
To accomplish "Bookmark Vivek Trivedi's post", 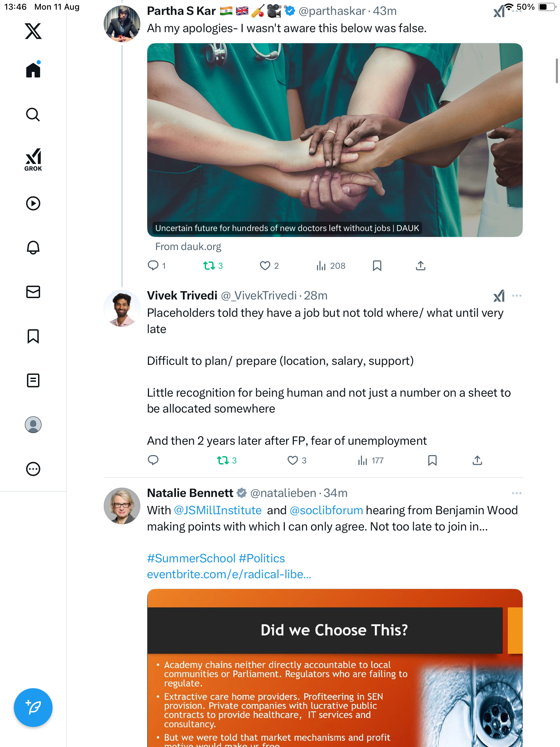I will point(432,460).
